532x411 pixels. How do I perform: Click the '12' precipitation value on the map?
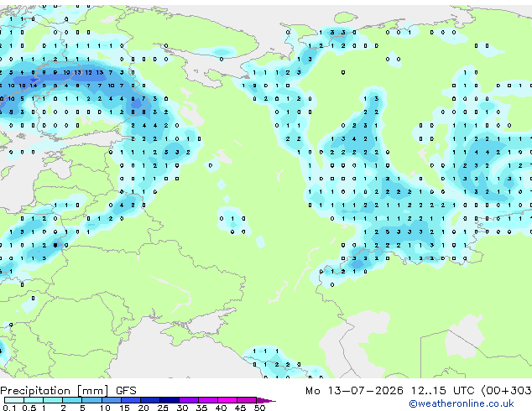click(x=89, y=72)
